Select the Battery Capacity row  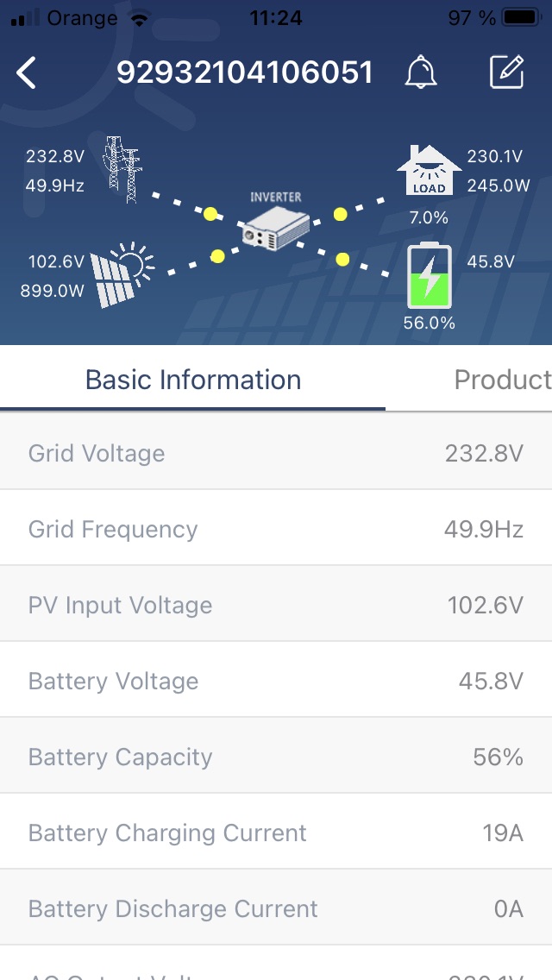click(276, 757)
